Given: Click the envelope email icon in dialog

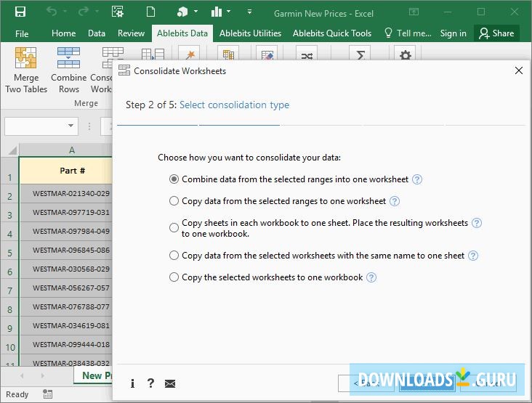Looking at the screenshot, I should click(x=170, y=383).
